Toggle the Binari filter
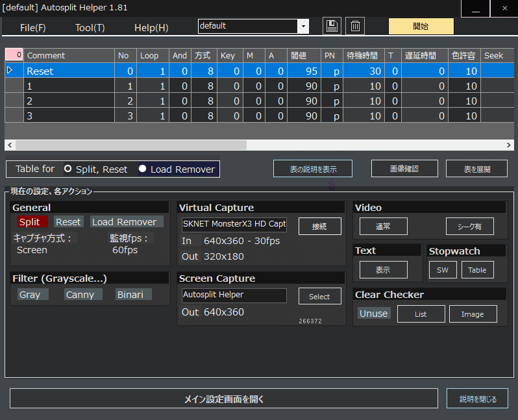 [x=134, y=295]
